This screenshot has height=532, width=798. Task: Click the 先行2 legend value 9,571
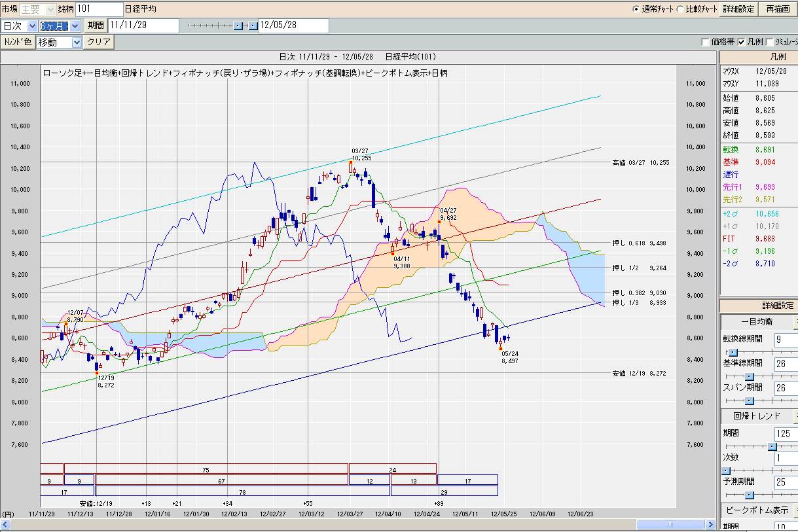click(x=765, y=200)
